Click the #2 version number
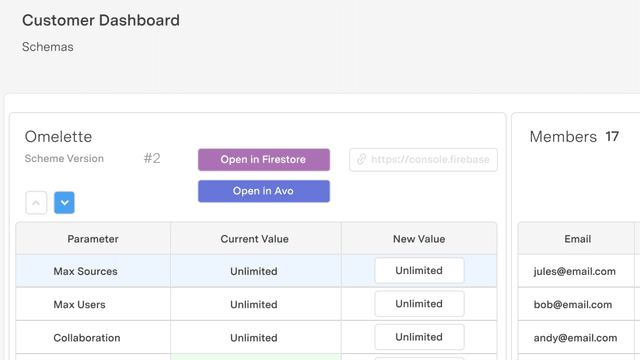 click(152, 158)
